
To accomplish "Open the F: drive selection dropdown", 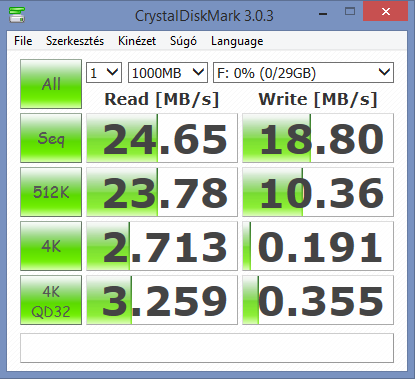I will (x=303, y=72).
